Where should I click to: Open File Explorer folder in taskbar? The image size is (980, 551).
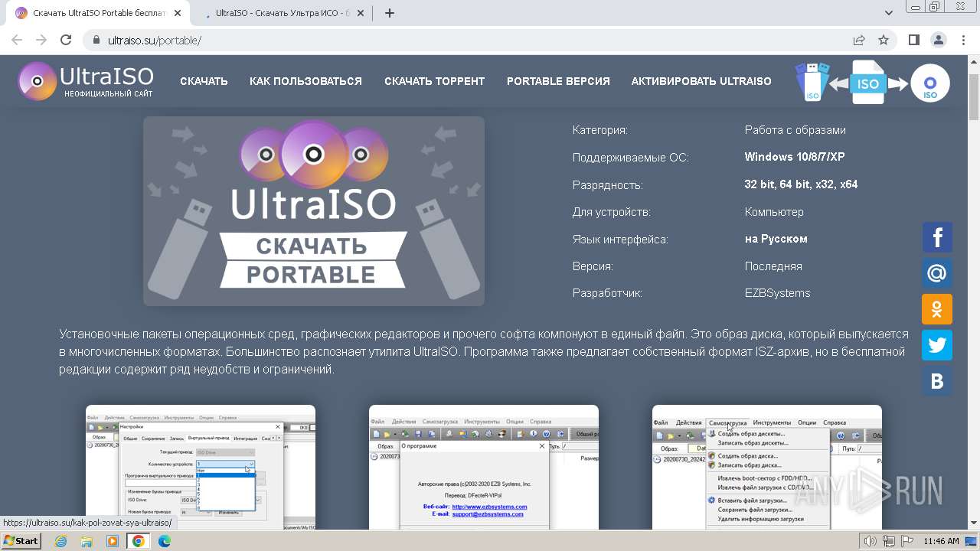(87, 541)
